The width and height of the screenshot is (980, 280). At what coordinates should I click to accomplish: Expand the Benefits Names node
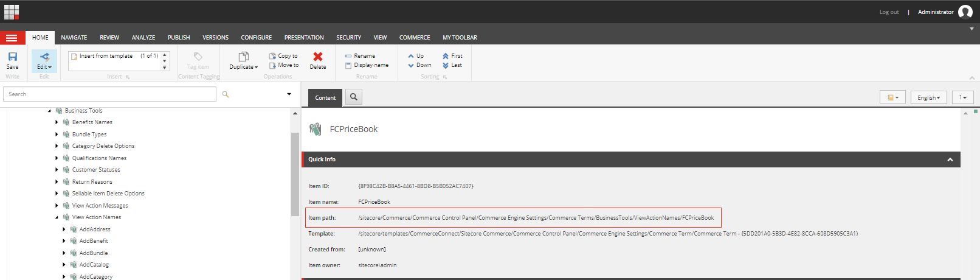coord(57,122)
